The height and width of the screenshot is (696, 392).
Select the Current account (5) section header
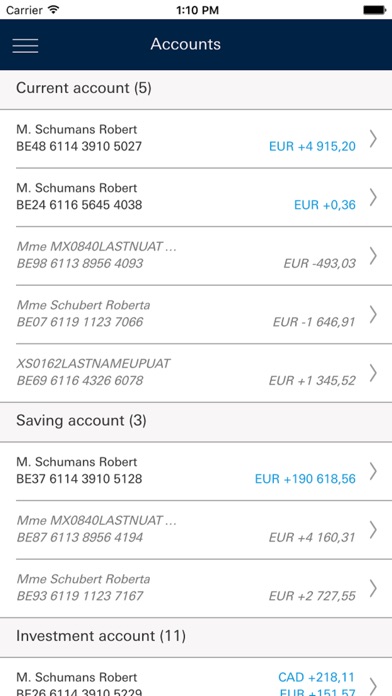click(x=196, y=89)
